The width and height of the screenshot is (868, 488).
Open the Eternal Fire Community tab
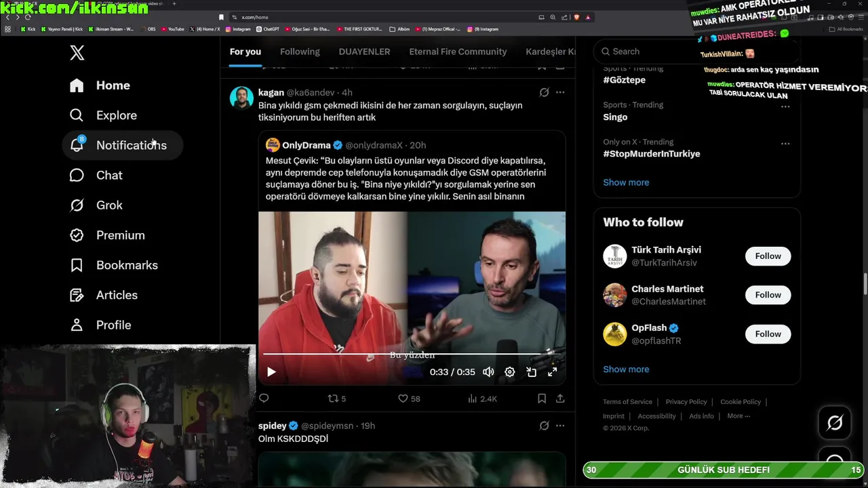click(458, 52)
